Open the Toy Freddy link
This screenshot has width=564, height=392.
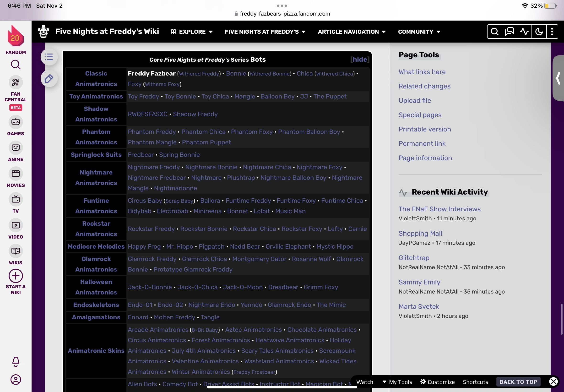click(143, 96)
